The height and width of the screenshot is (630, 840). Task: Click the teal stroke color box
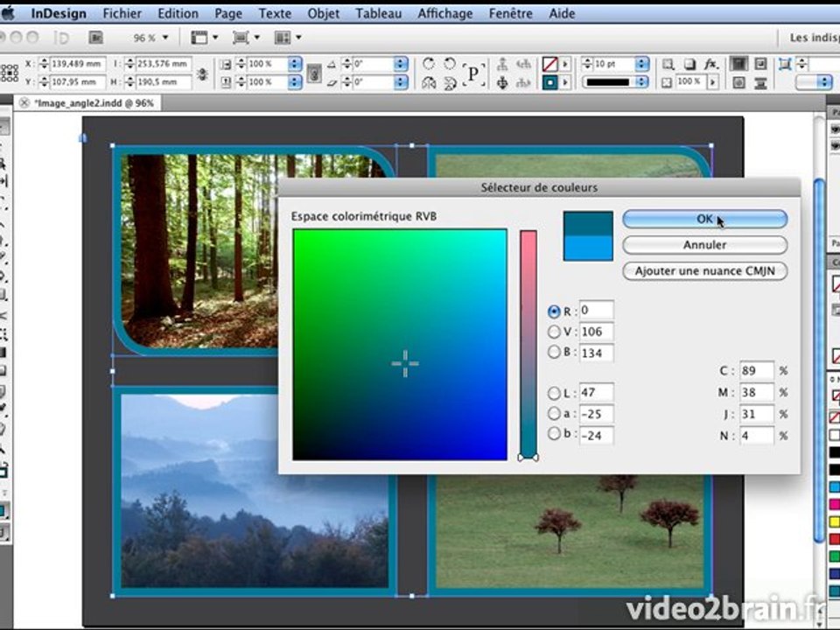coord(550,82)
